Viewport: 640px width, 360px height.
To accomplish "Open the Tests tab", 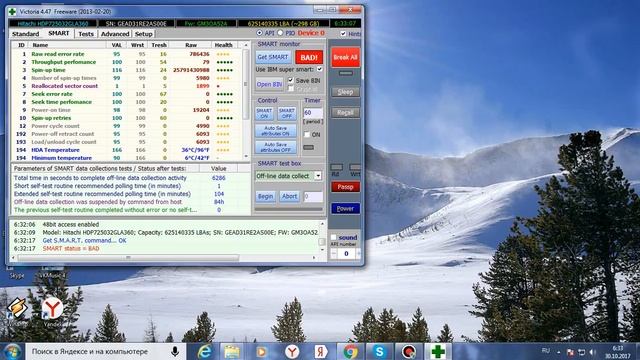I will pyautogui.click(x=86, y=34).
